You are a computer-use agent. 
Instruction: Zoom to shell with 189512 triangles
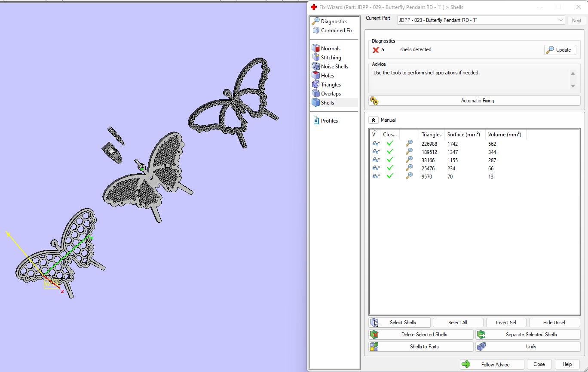tap(409, 152)
